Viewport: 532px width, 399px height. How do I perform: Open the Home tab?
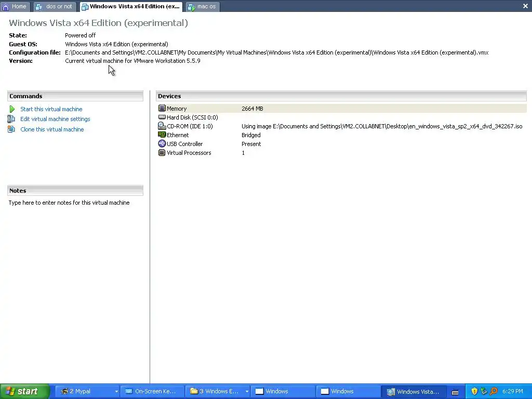click(15, 6)
